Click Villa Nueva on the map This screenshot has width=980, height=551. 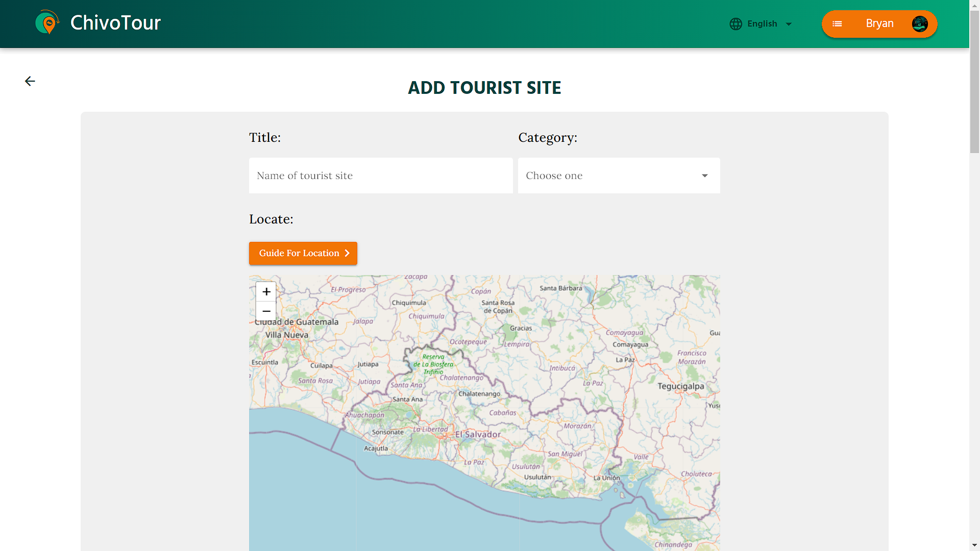click(287, 335)
